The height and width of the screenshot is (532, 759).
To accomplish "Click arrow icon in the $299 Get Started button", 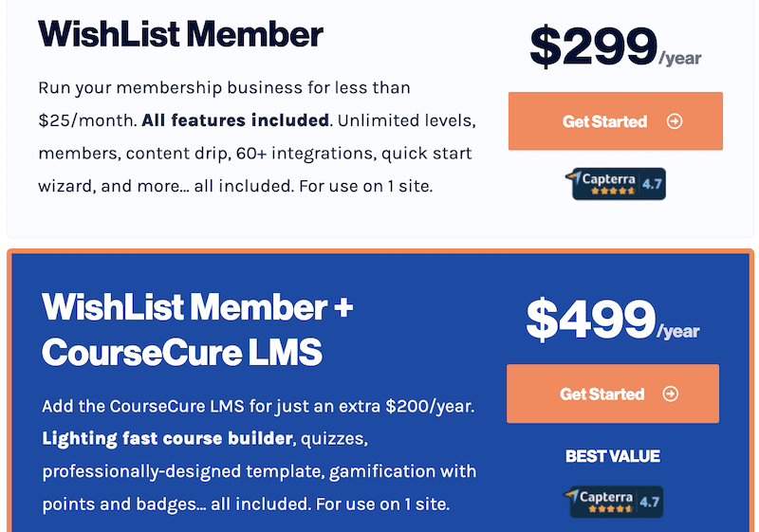I will click(675, 121).
